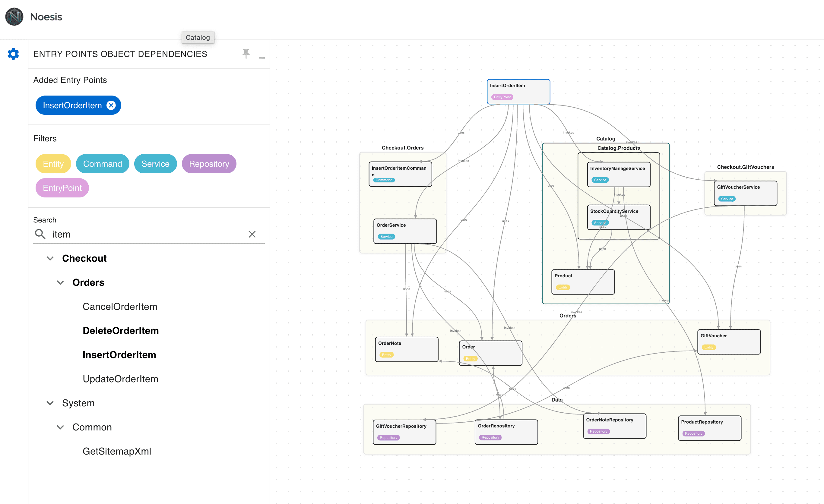This screenshot has width=824, height=504.
Task: Toggle the Entity filter chip
Action: 53,164
